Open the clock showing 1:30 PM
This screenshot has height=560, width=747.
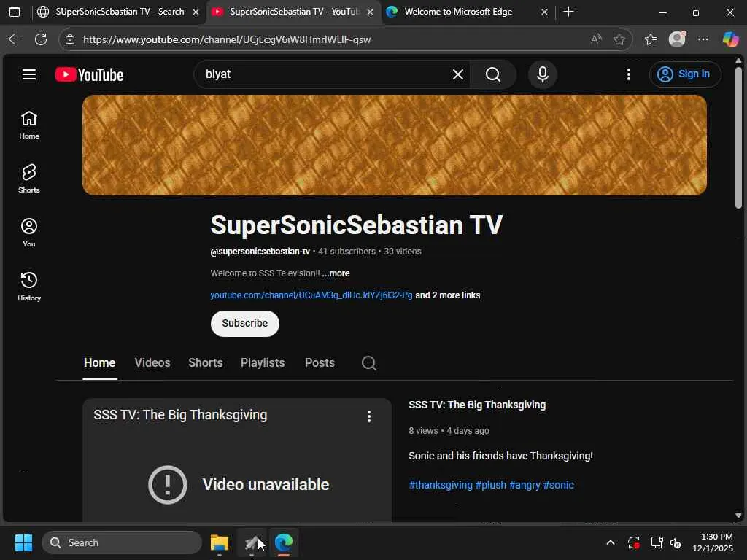tap(713, 542)
